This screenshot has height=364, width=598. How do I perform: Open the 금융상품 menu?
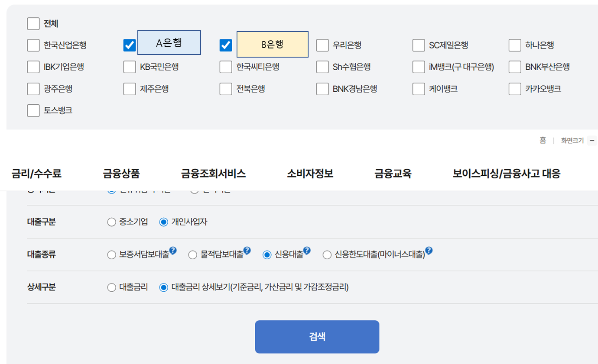(x=121, y=174)
